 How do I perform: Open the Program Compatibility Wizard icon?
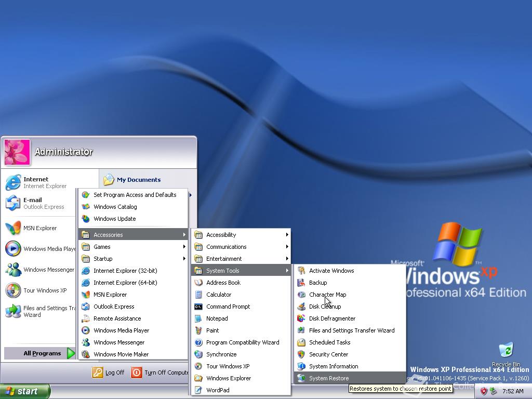pyautogui.click(x=198, y=342)
